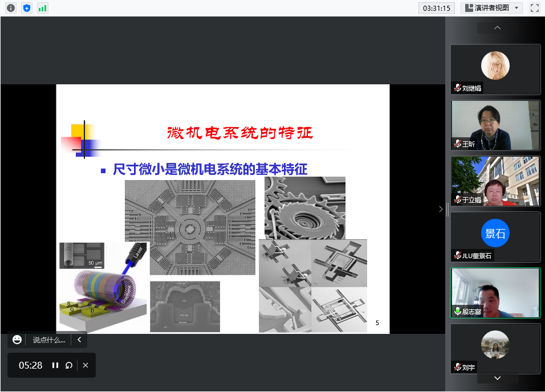Screen dimensions: 545x392
Task: Click the blue security shield icon
Action: pyautogui.click(x=27, y=8)
